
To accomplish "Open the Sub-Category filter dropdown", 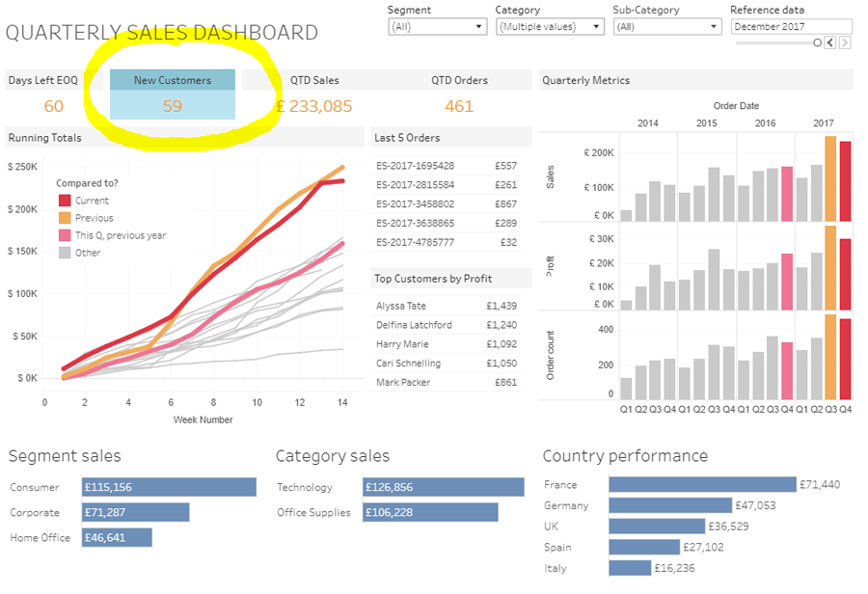I will click(x=667, y=27).
